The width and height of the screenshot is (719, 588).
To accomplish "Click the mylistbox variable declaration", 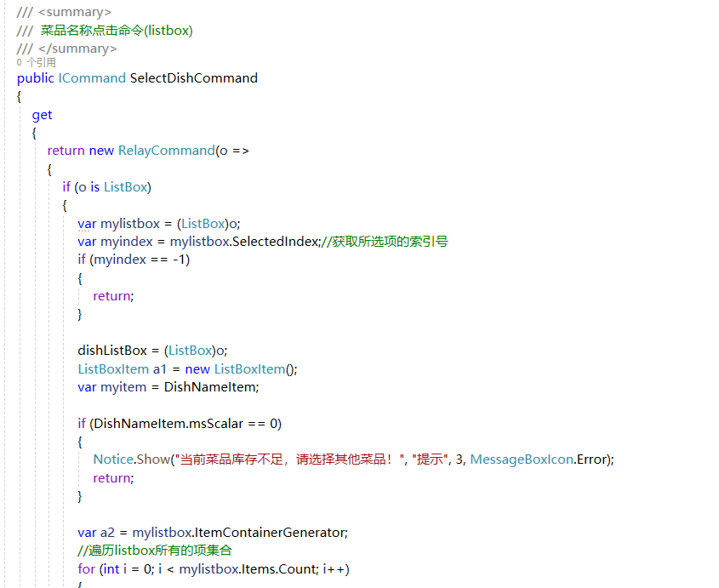I will coord(130,223).
